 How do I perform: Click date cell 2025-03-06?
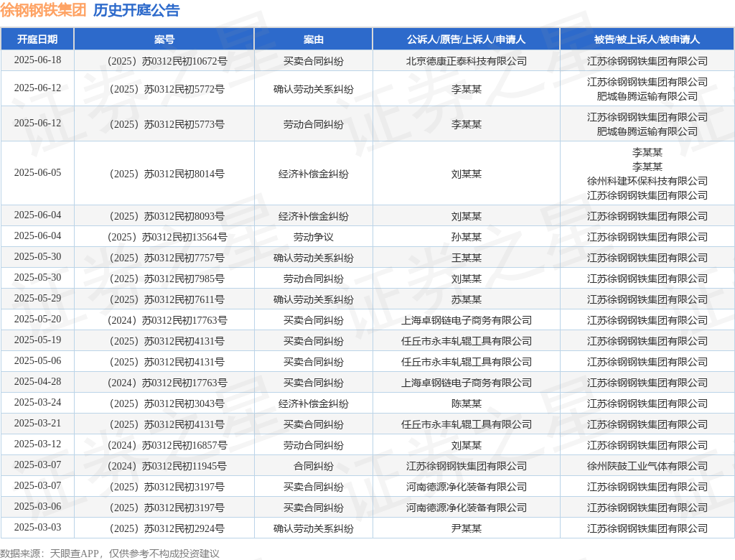[37, 507]
